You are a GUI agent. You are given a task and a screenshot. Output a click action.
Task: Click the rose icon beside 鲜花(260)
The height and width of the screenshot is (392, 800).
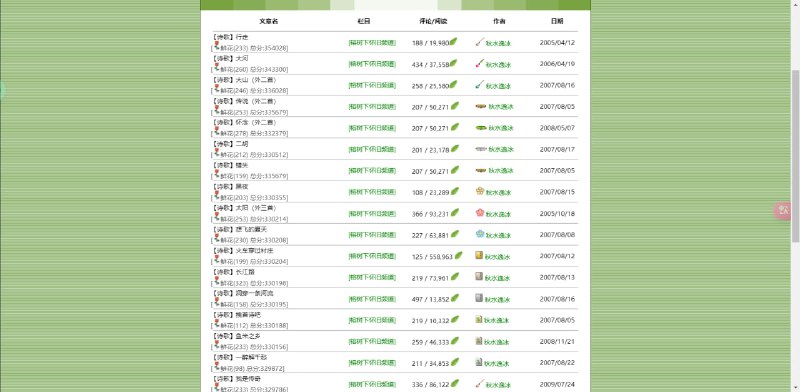coord(217,67)
